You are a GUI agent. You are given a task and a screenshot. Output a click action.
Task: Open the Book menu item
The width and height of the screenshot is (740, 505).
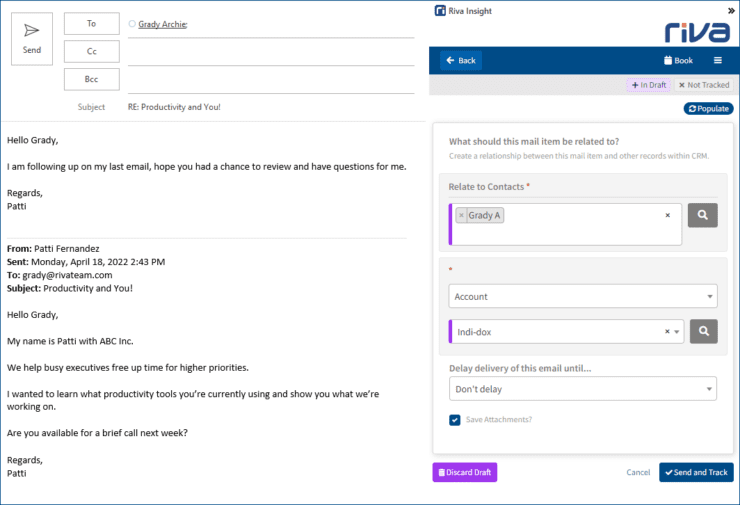(677, 60)
